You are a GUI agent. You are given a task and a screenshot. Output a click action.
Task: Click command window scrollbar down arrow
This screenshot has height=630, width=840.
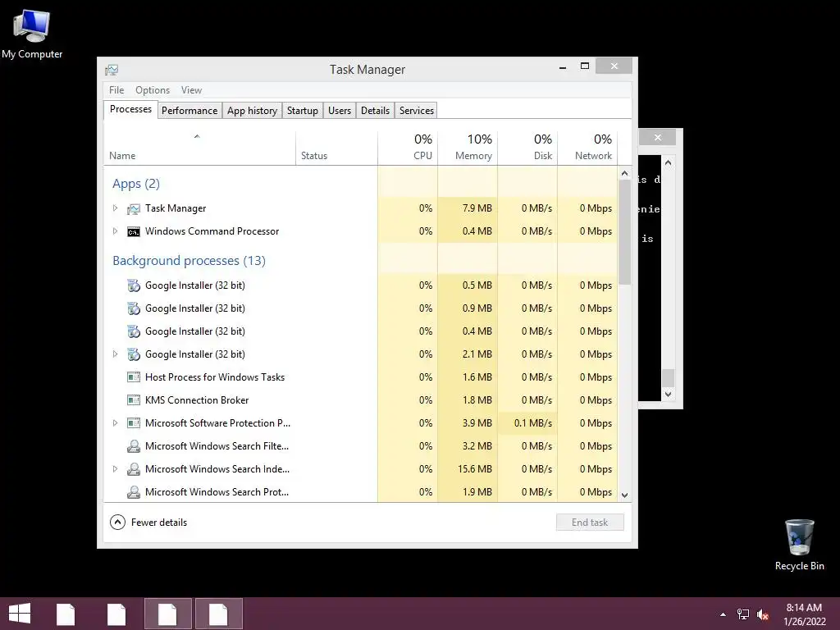668,395
